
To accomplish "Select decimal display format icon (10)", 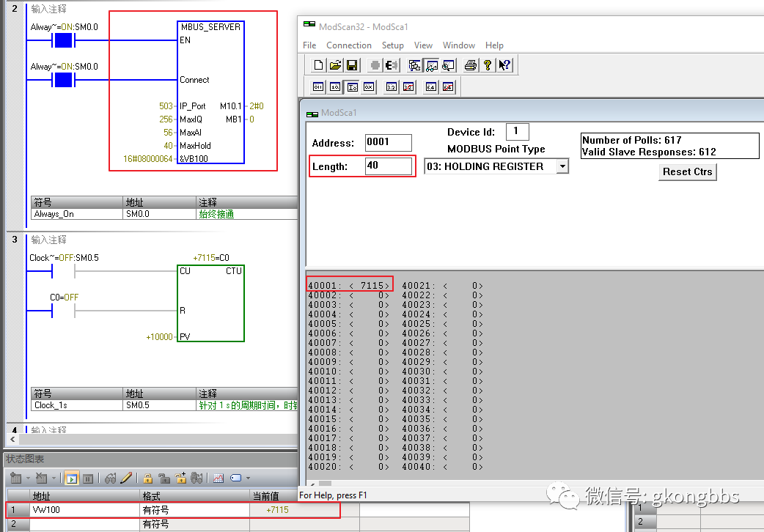I will [335, 87].
